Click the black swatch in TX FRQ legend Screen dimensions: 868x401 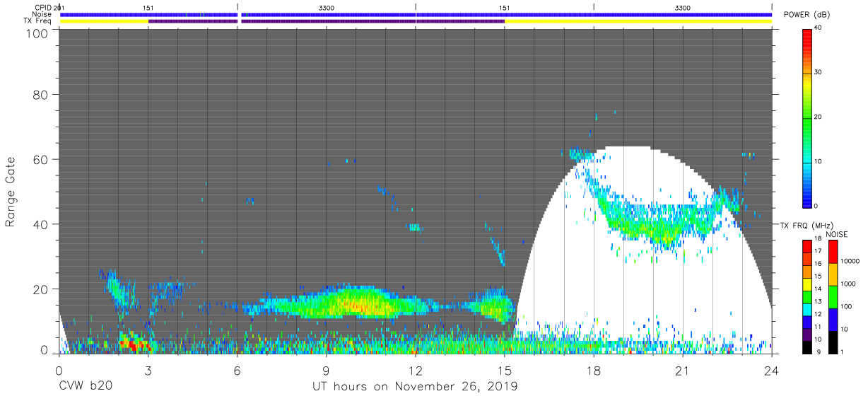pos(807,346)
